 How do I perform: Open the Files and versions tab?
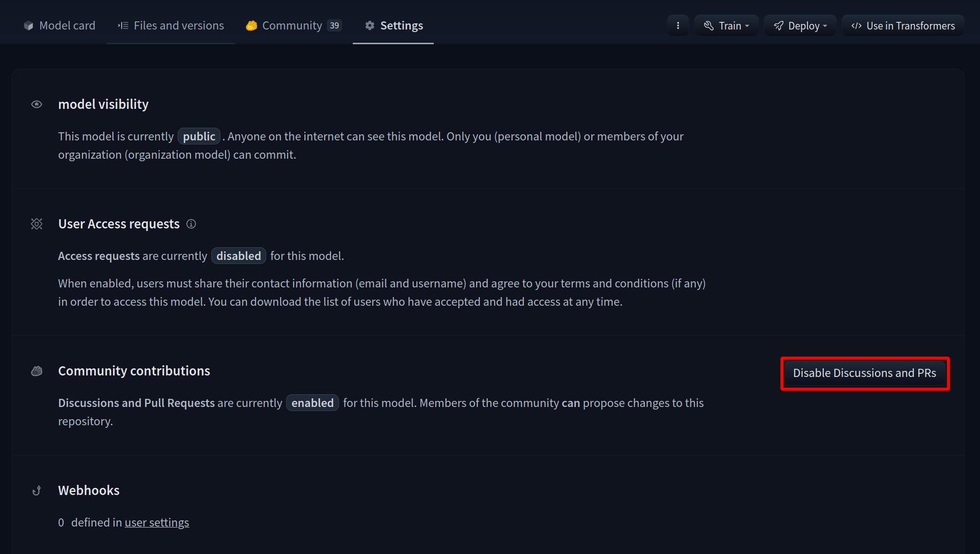[178, 25]
